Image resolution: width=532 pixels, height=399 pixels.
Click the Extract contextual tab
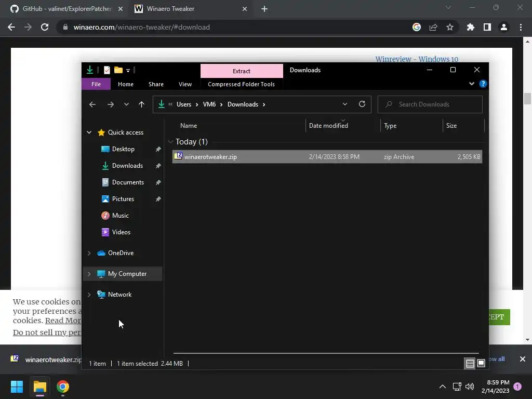(242, 71)
